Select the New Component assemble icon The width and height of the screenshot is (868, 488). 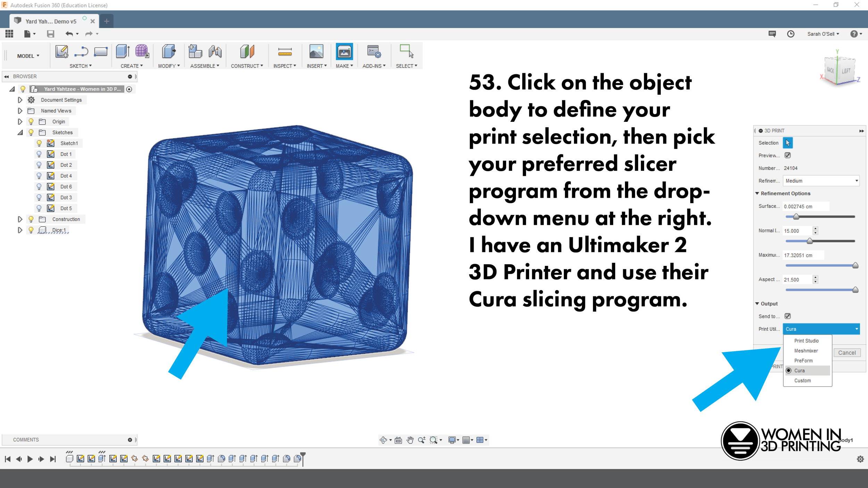pyautogui.click(x=195, y=51)
